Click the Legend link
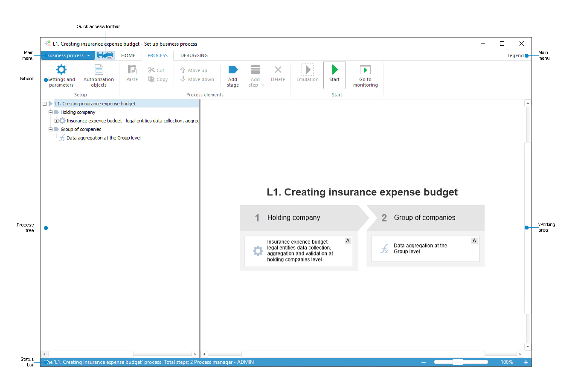 point(516,55)
